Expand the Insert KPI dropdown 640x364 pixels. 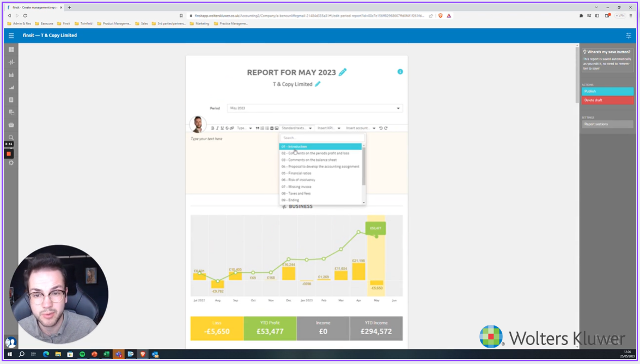[328, 128]
